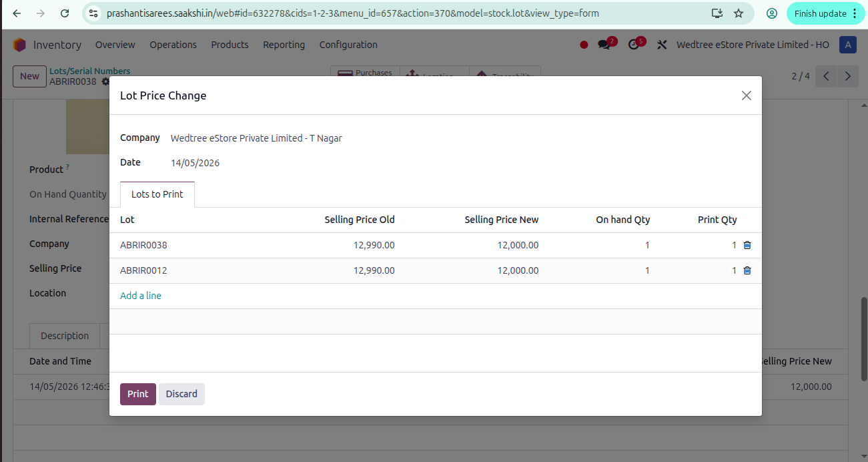Go to the next record
This screenshot has width=868, height=462.
848,76
